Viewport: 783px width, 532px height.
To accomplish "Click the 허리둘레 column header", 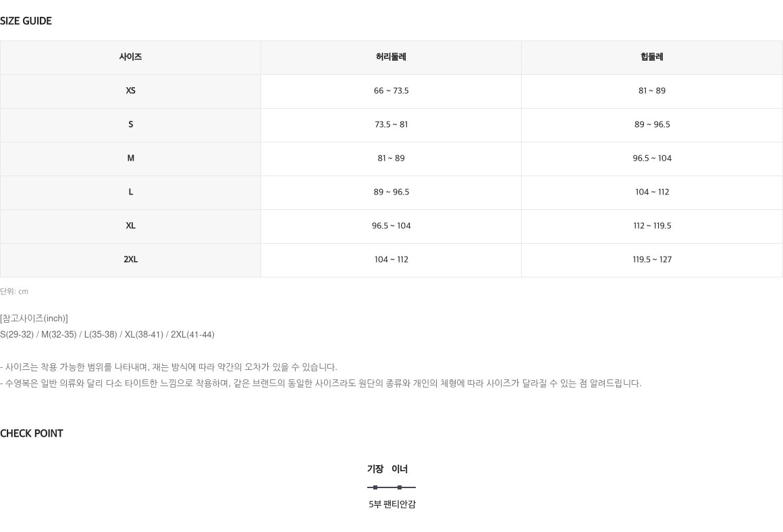I will point(391,57).
